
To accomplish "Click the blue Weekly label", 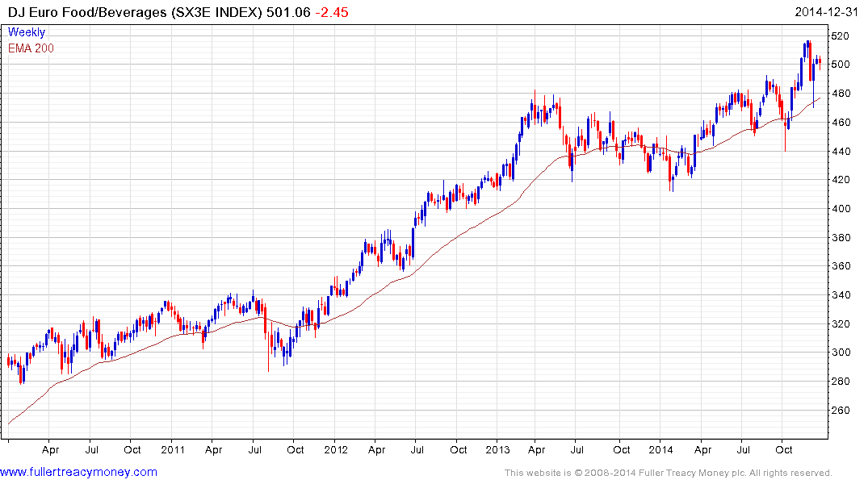I will point(27,32).
